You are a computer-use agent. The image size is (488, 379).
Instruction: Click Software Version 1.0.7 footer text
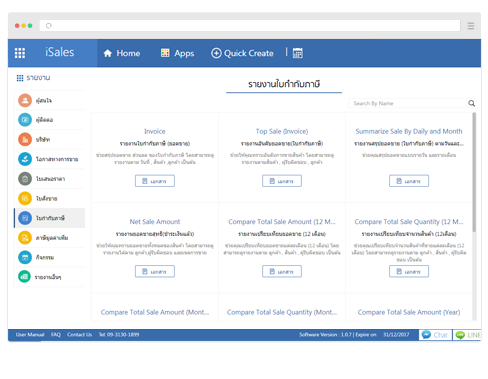(325, 335)
